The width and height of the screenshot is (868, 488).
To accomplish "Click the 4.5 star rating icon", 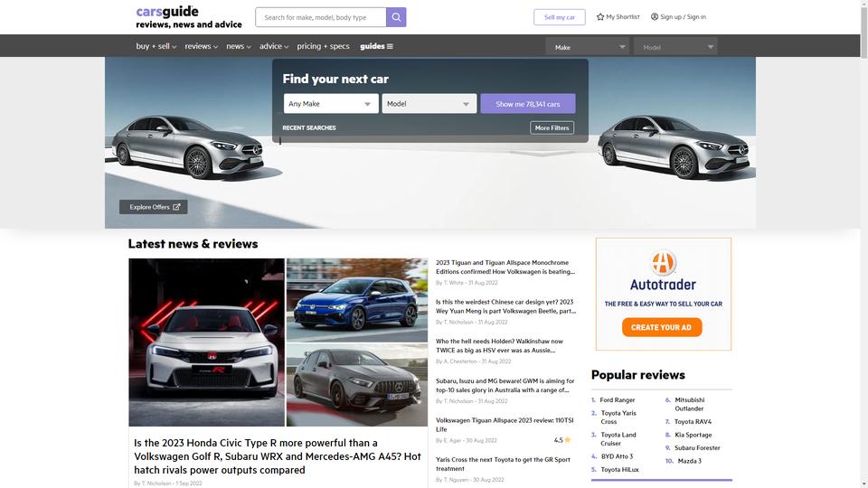I will coord(568,440).
